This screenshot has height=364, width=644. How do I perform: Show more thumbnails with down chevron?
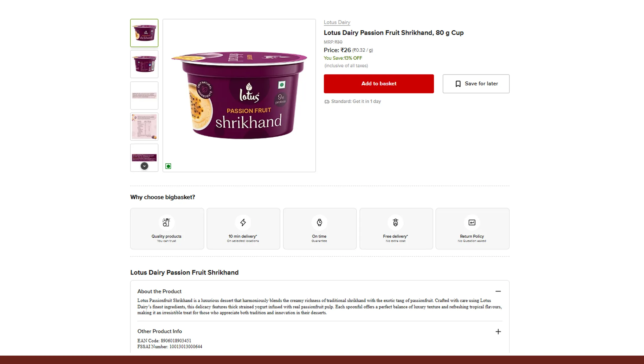pos(144,166)
